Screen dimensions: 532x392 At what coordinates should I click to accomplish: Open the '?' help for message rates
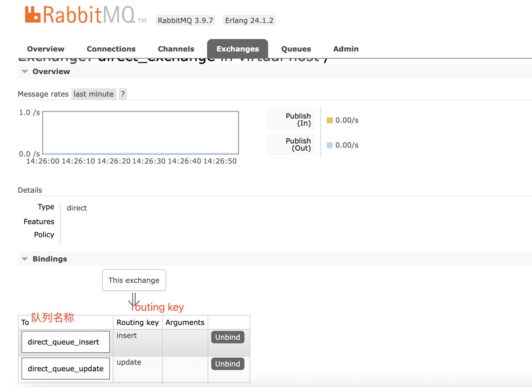(x=123, y=94)
